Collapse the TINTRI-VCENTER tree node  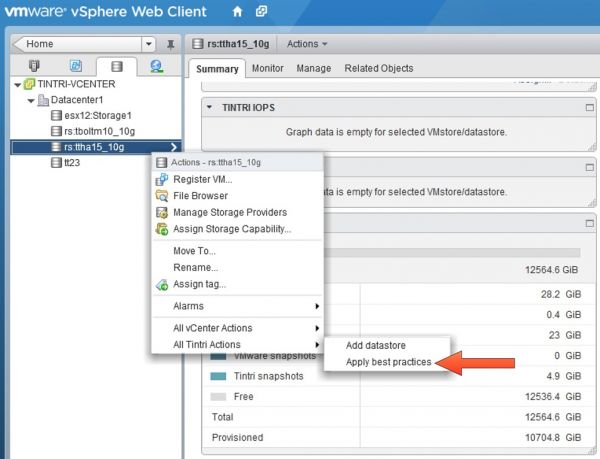pos(18,85)
